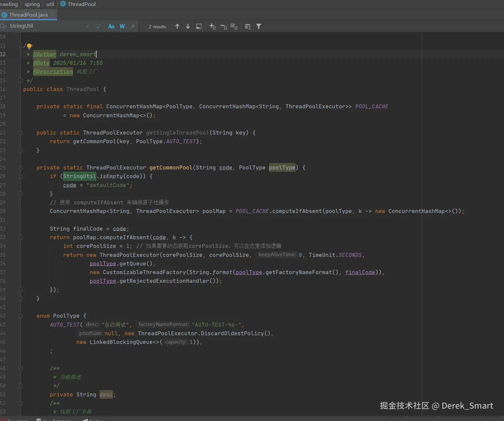The height and width of the screenshot is (421, 504).
Task: Add selection for next occurrence
Action: [x=213, y=27]
